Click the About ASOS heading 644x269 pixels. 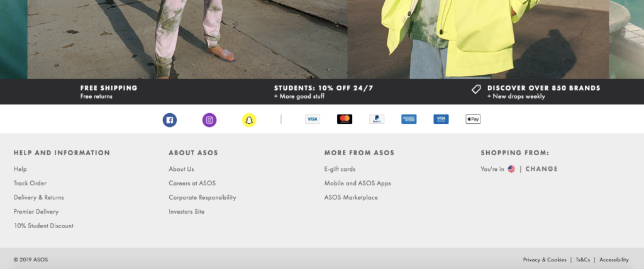click(x=194, y=153)
